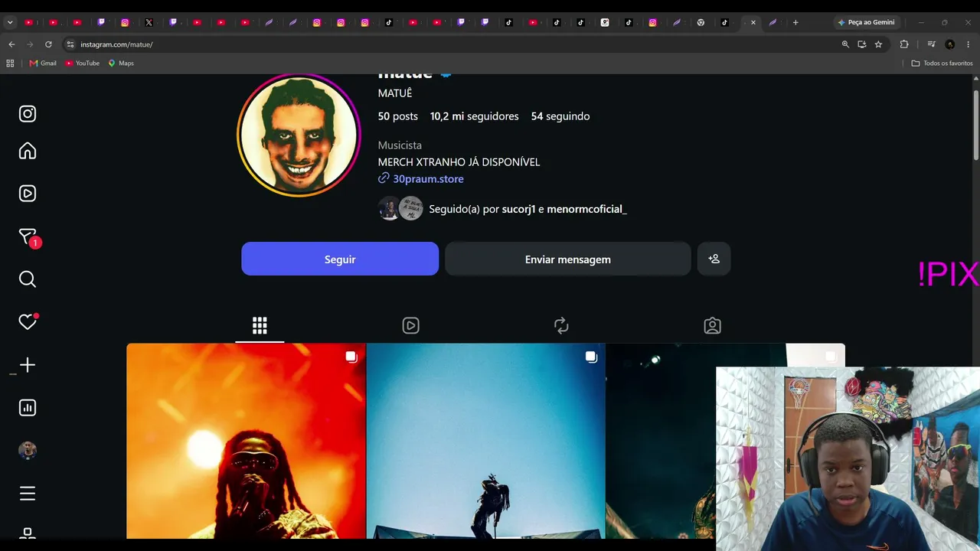Open the media controls icon in Chrome toolbar
The width and height of the screenshot is (980, 551).
931,44
